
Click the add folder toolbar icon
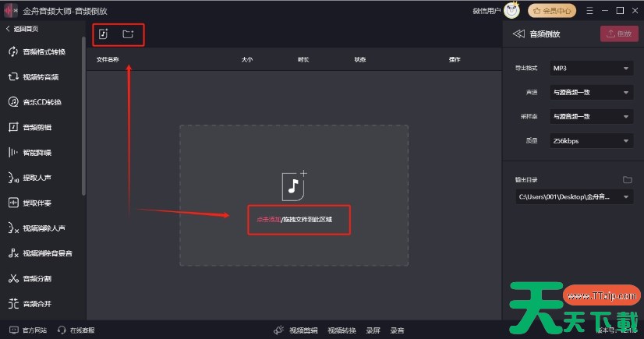128,34
